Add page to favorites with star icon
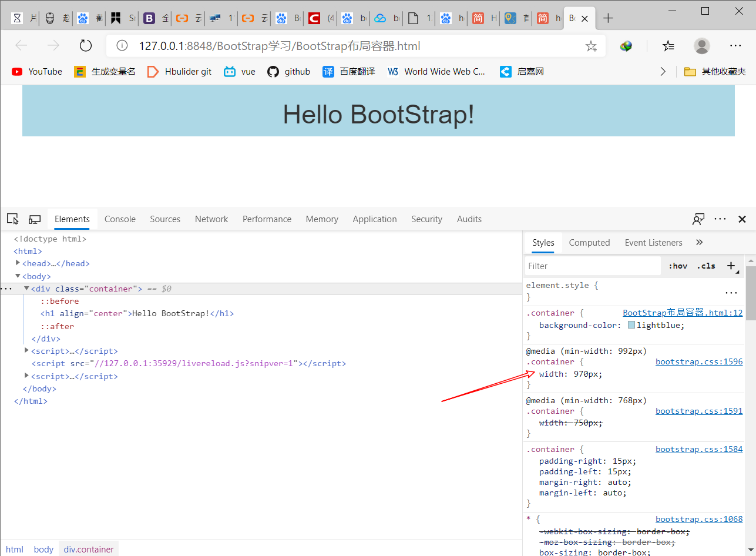Viewport: 756px width, 556px height. point(591,46)
